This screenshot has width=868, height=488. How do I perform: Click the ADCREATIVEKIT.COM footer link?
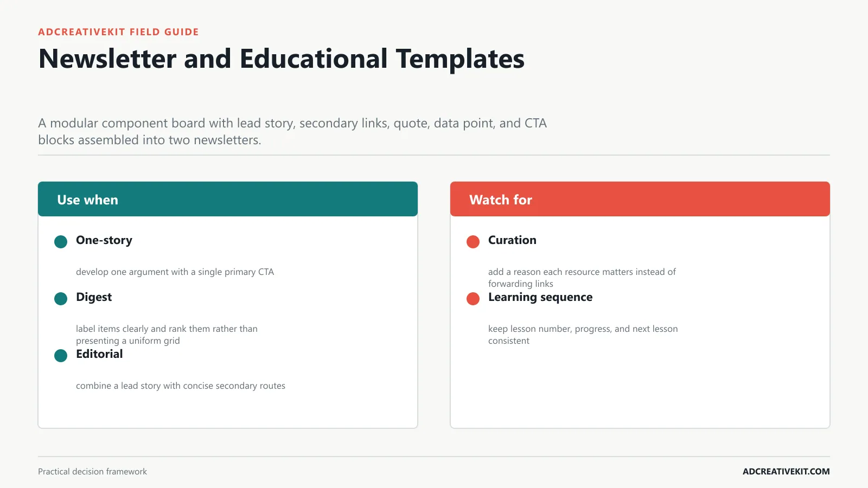pyautogui.click(x=786, y=472)
